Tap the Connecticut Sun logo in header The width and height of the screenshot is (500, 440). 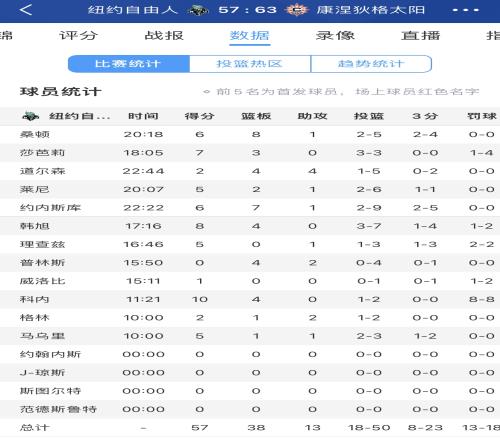[x=296, y=10]
